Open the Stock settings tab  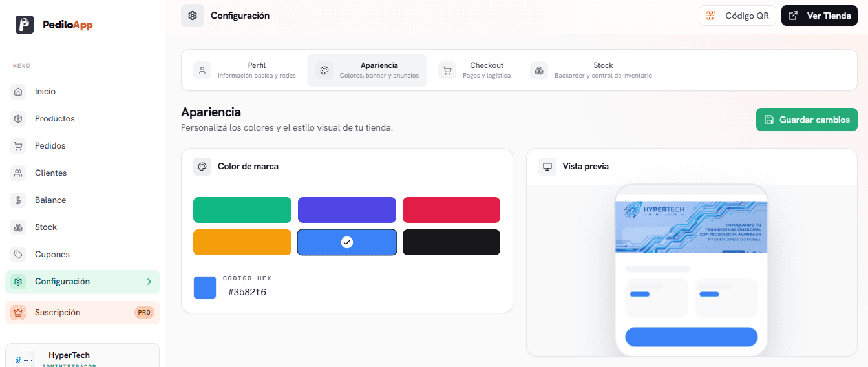(x=591, y=70)
